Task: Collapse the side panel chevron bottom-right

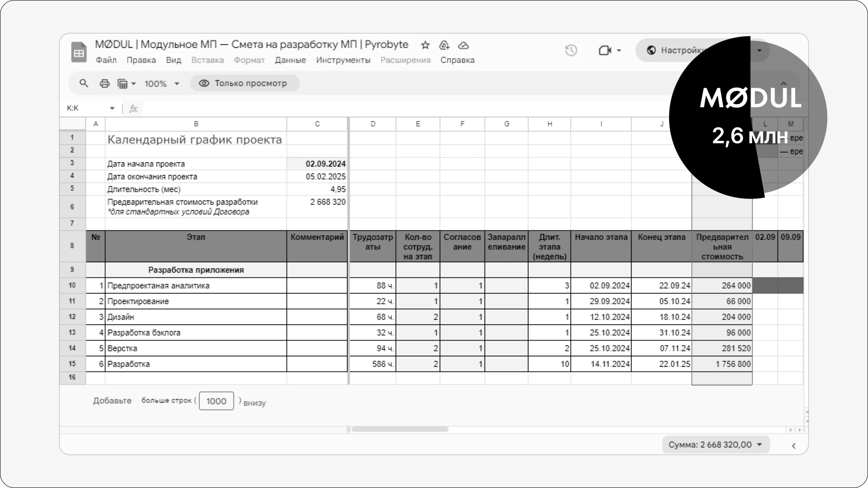Action: (x=794, y=446)
